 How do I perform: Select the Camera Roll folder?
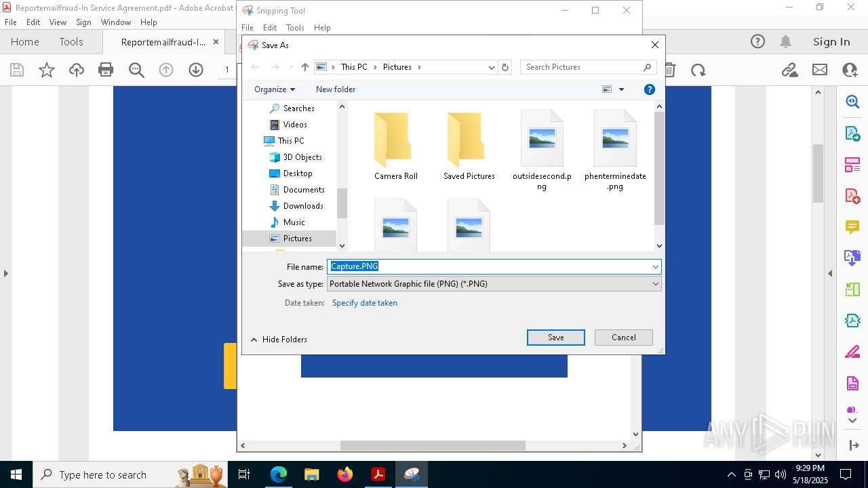pyautogui.click(x=395, y=146)
